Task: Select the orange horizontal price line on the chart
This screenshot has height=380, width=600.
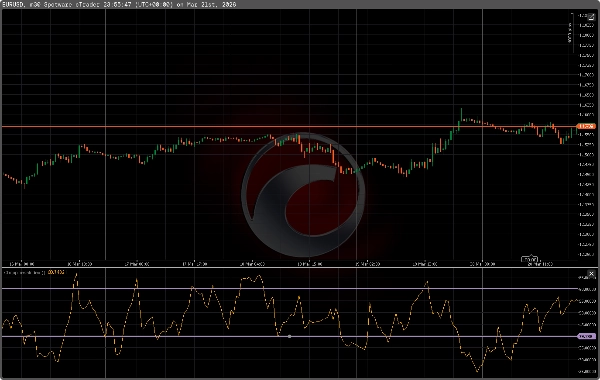Action: (x=289, y=126)
